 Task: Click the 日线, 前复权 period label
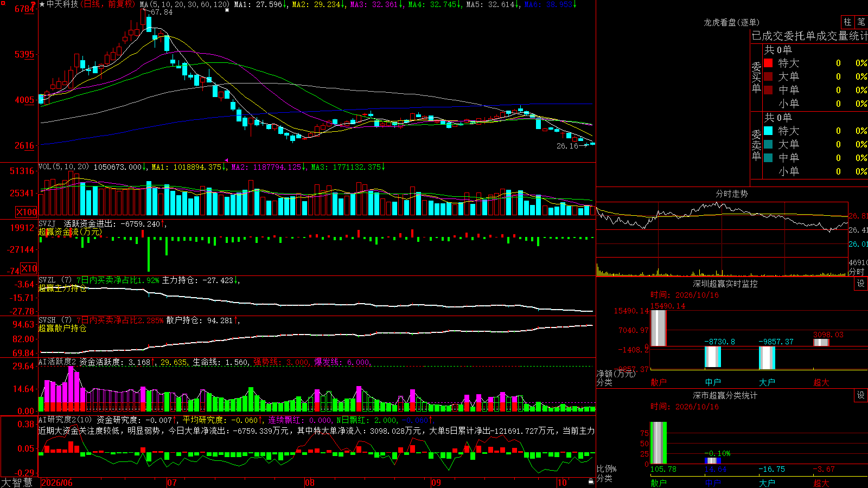(107, 4)
